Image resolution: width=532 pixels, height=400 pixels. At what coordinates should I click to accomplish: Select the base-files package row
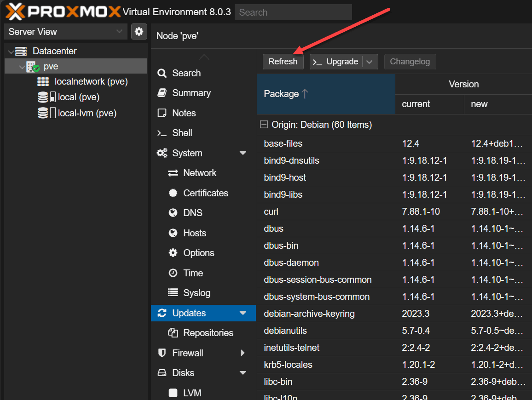coord(394,143)
